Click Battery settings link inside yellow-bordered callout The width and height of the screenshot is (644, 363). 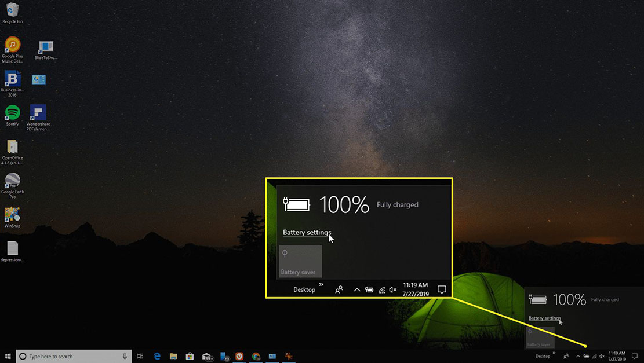pos(307,232)
